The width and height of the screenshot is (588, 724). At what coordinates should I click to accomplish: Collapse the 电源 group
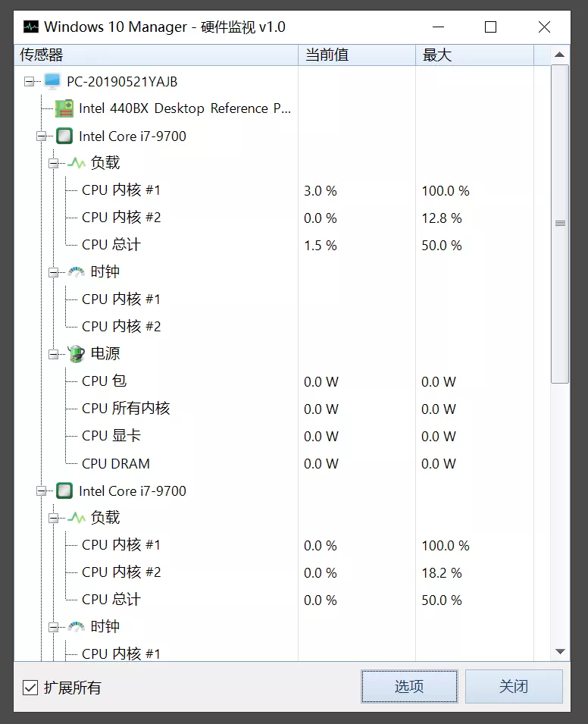click(x=54, y=354)
